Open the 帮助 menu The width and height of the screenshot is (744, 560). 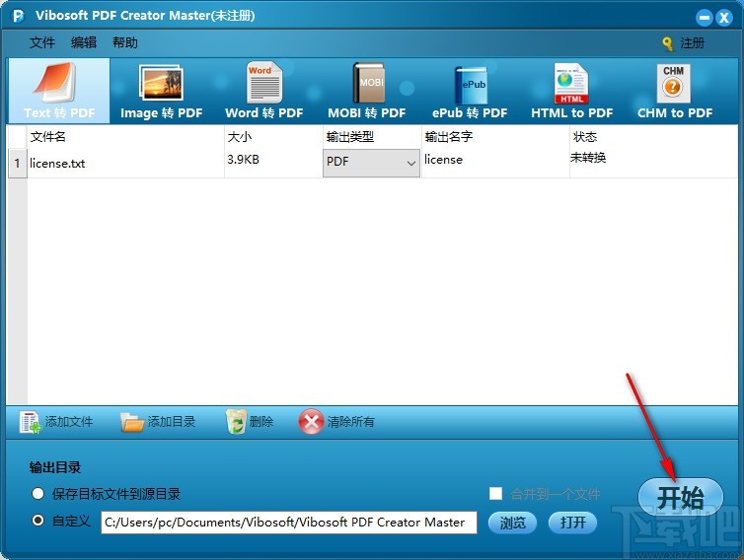point(125,42)
